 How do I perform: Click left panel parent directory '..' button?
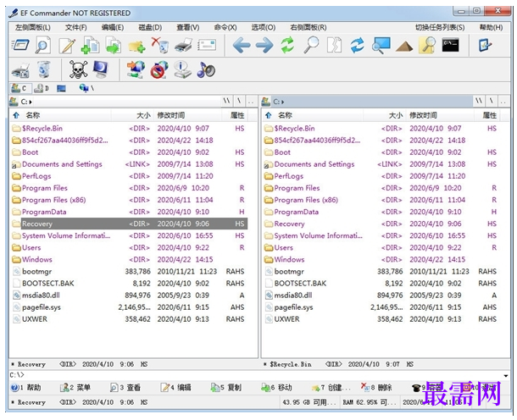click(251, 102)
